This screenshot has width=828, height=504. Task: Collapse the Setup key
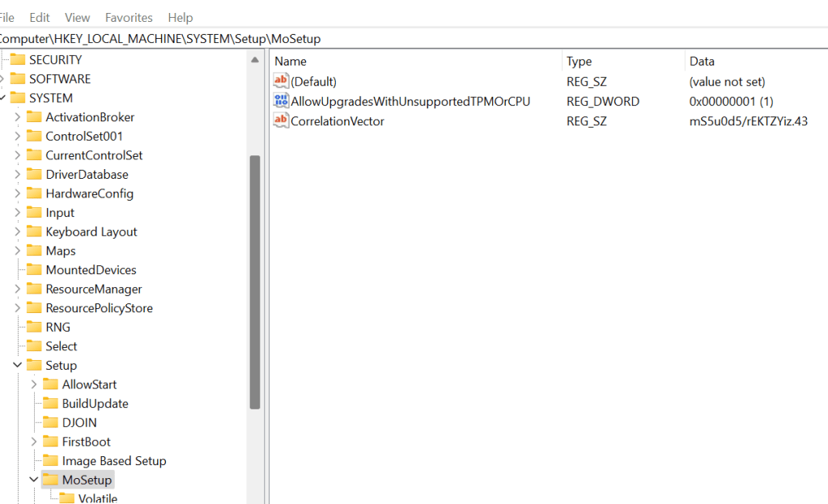[x=17, y=365]
